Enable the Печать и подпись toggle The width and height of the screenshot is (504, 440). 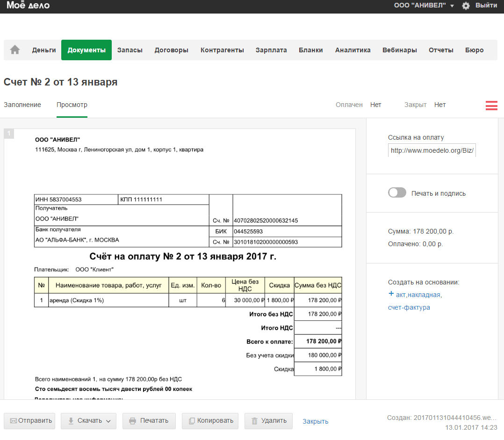397,193
